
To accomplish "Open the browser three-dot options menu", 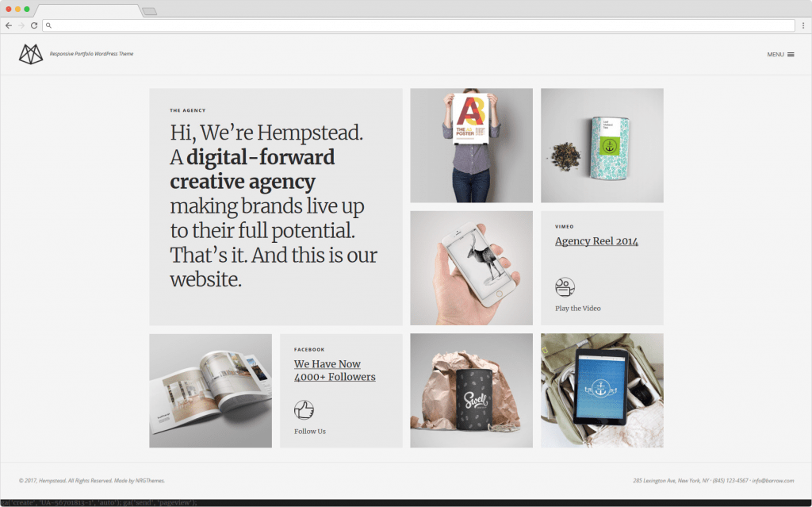I will pyautogui.click(x=803, y=25).
